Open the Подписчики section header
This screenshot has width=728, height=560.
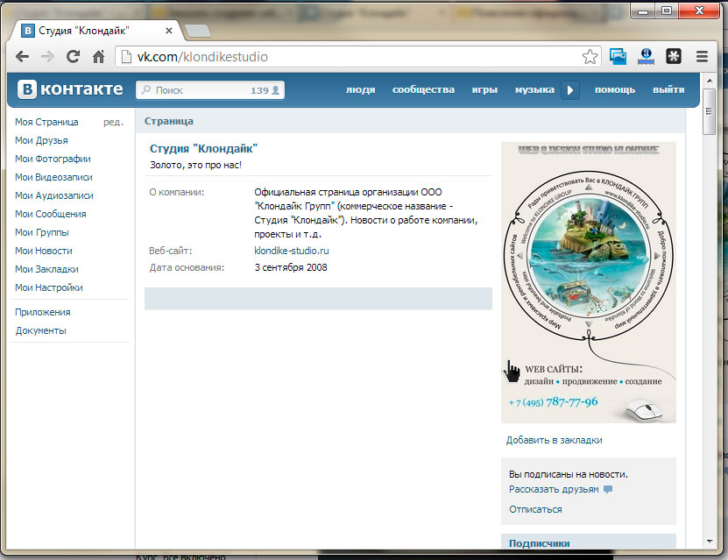click(539, 542)
